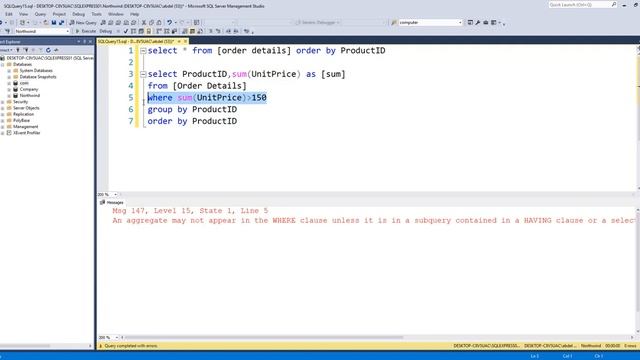The width and height of the screenshot is (640, 360).
Task: Expand the Server Objects node
Action: pyautogui.click(x=3, y=108)
